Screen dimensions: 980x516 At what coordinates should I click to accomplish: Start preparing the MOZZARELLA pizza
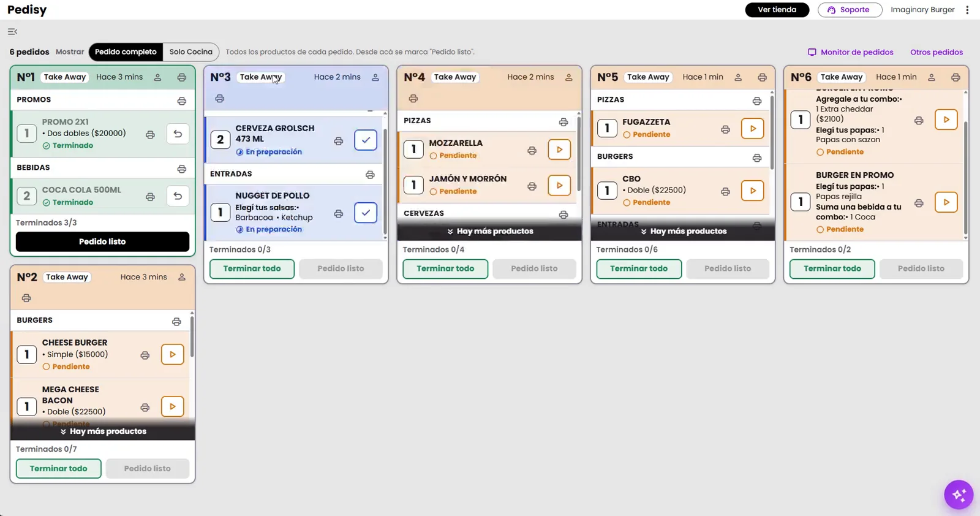click(x=559, y=150)
